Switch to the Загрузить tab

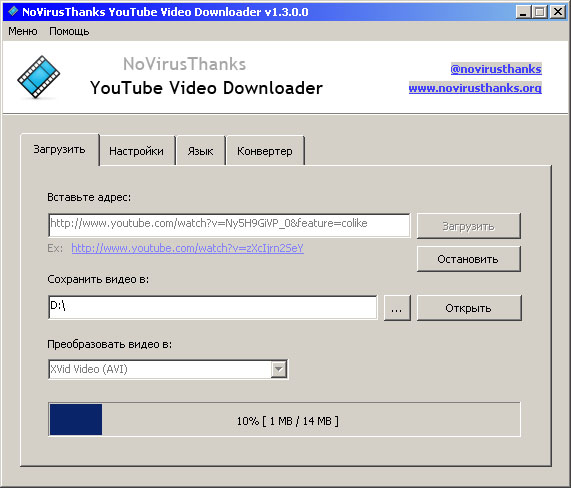59,149
